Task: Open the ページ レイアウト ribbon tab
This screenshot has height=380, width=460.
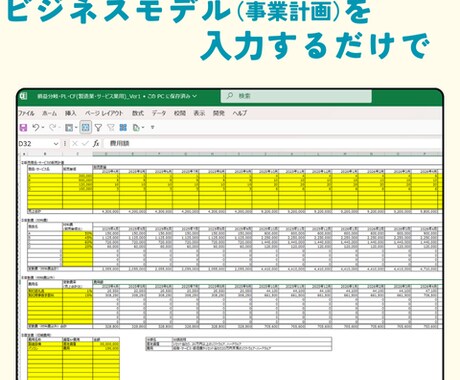Action: [104, 113]
